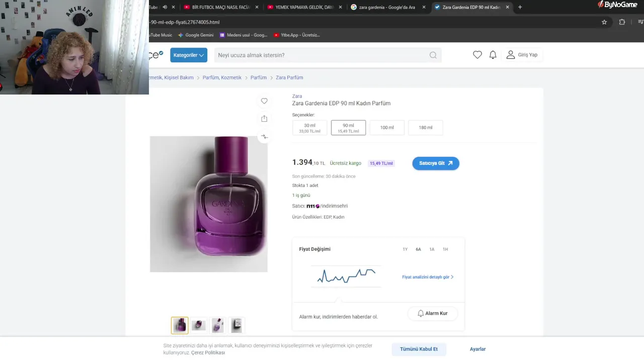Select the fourth product thumbnail
Viewport: 644px width, 362px height.
pyautogui.click(x=236, y=325)
